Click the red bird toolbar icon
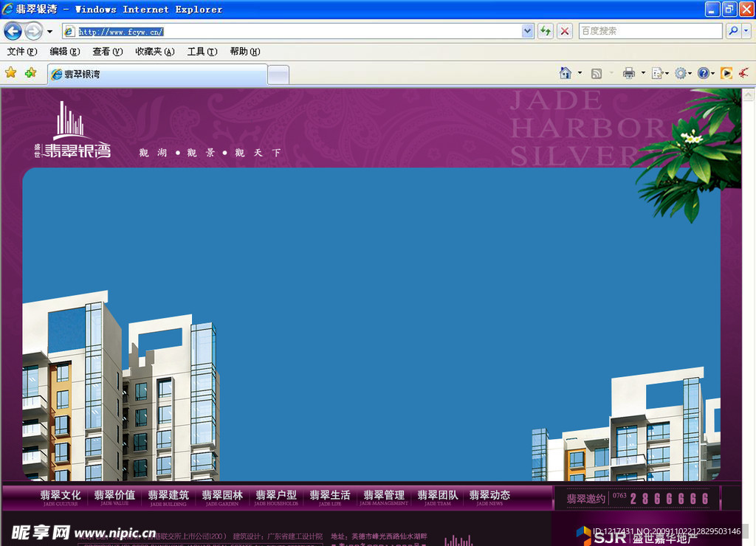 (744, 73)
